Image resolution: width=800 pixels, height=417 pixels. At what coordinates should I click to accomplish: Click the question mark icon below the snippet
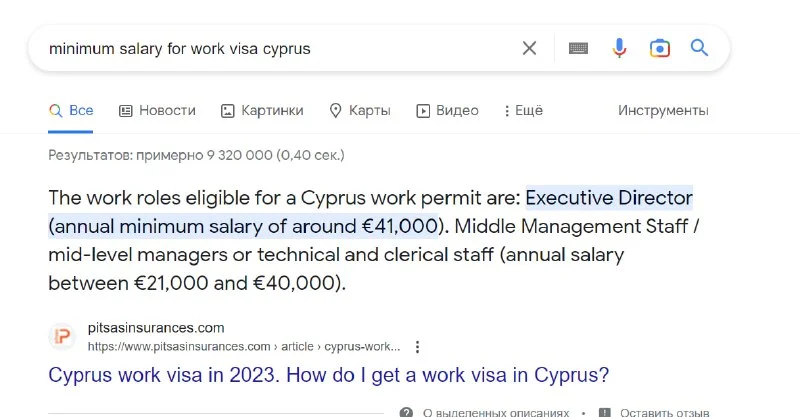point(406,411)
